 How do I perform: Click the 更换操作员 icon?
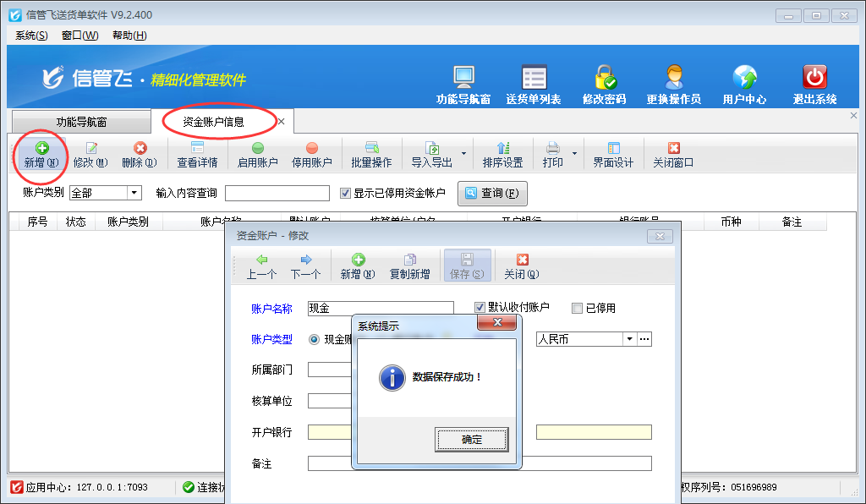click(673, 79)
